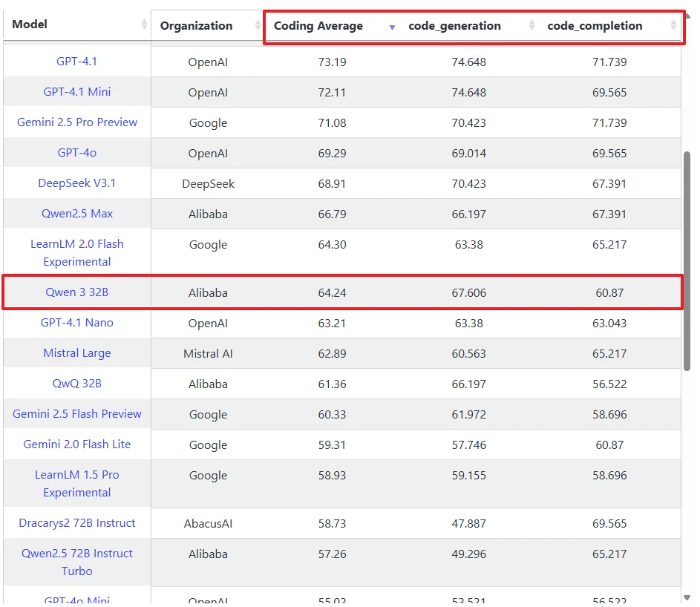Toggle Coding Average descending sort arrow
Viewport: 700px width, 607px height.
392,27
